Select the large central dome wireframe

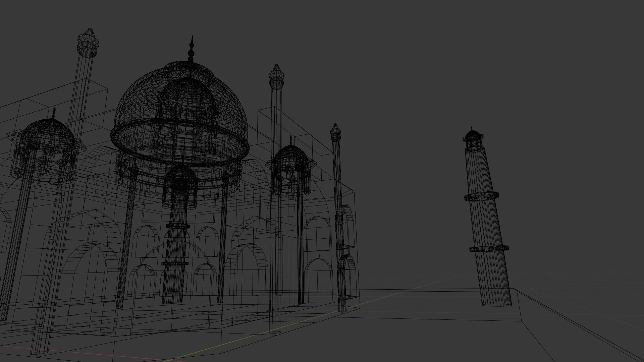pos(180,114)
